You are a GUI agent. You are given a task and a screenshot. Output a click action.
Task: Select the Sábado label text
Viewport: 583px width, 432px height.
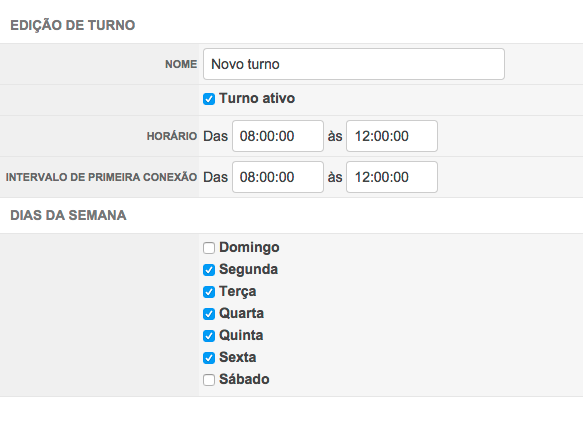(244, 379)
